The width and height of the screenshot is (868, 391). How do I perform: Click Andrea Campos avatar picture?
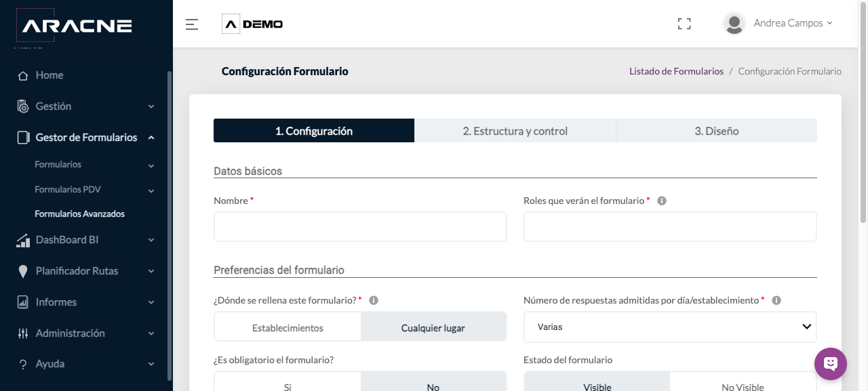pyautogui.click(x=734, y=24)
